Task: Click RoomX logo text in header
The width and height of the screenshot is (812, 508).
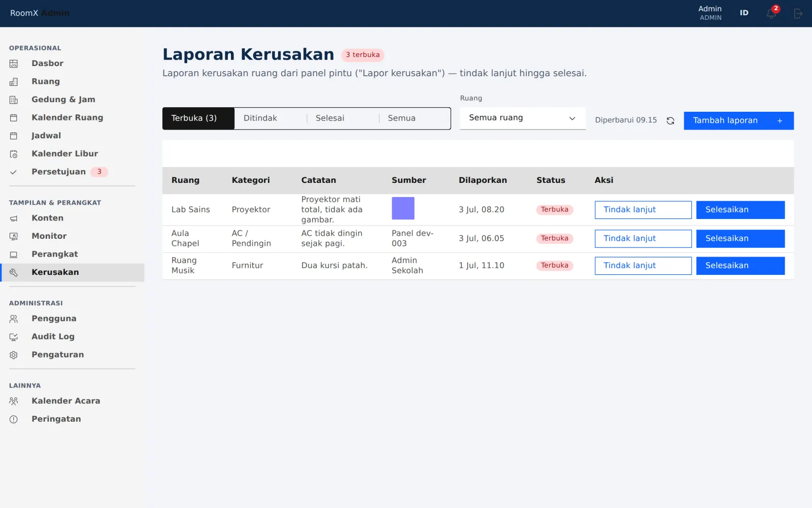Action: click(24, 13)
